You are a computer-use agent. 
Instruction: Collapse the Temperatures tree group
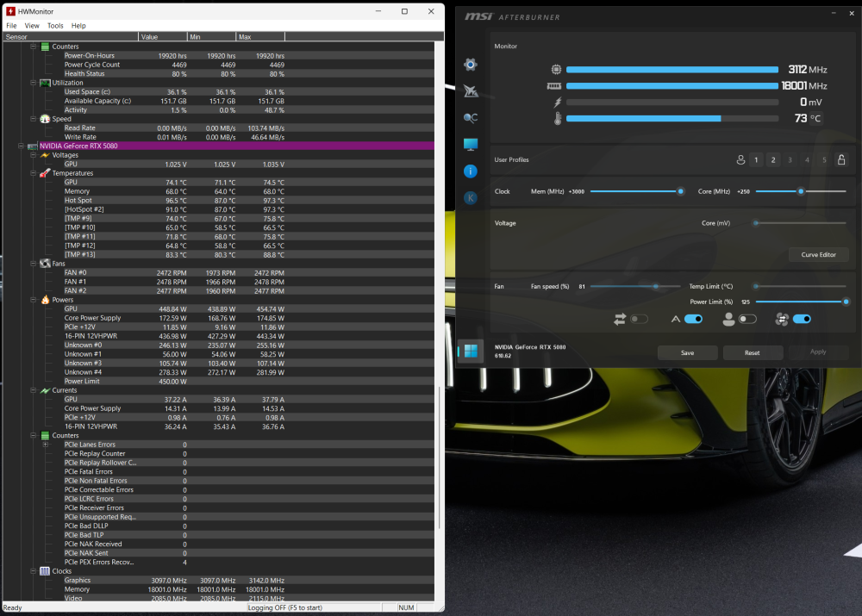[33, 173]
